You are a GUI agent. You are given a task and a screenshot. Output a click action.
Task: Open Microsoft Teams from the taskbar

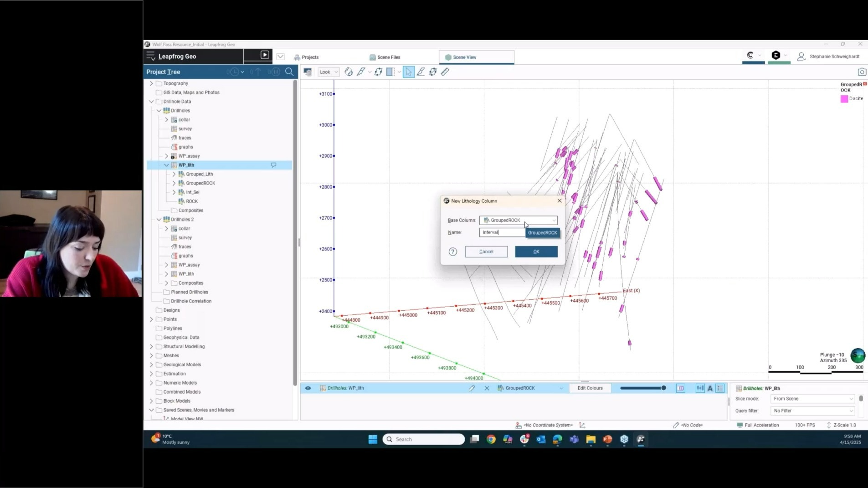pyautogui.click(x=574, y=439)
